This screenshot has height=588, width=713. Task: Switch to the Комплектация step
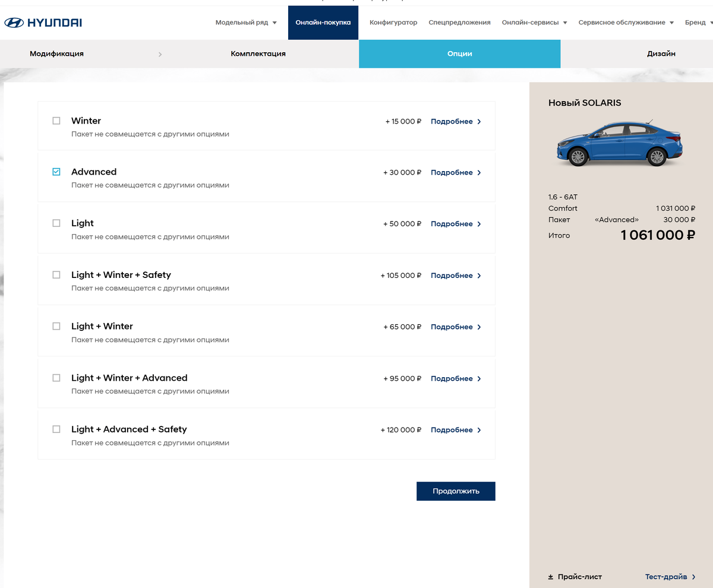(x=258, y=54)
